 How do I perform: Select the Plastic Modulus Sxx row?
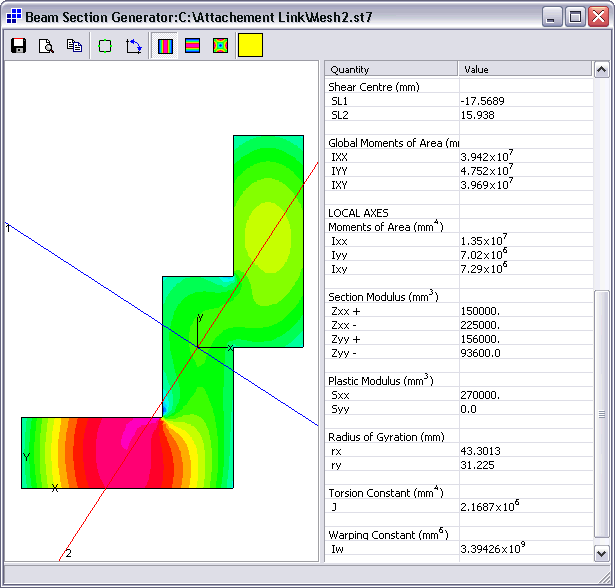391,395
